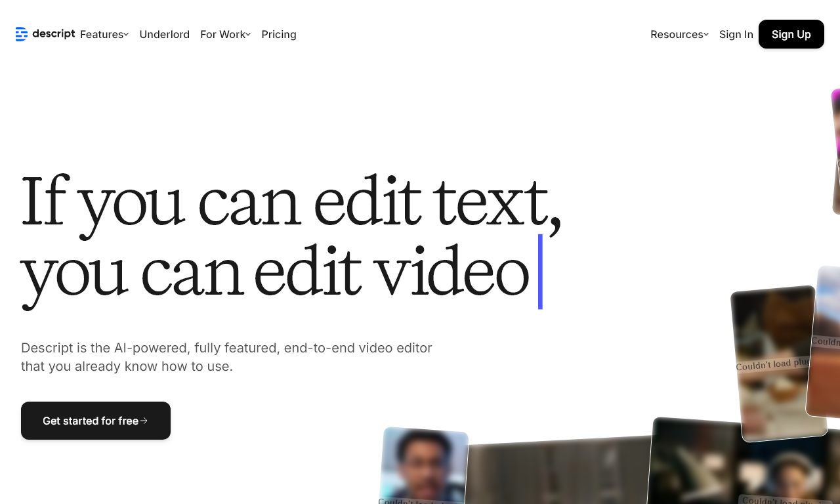Click the Sign In link
The image size is (840, 504).
pyautogui.click(x=736, y=34)
